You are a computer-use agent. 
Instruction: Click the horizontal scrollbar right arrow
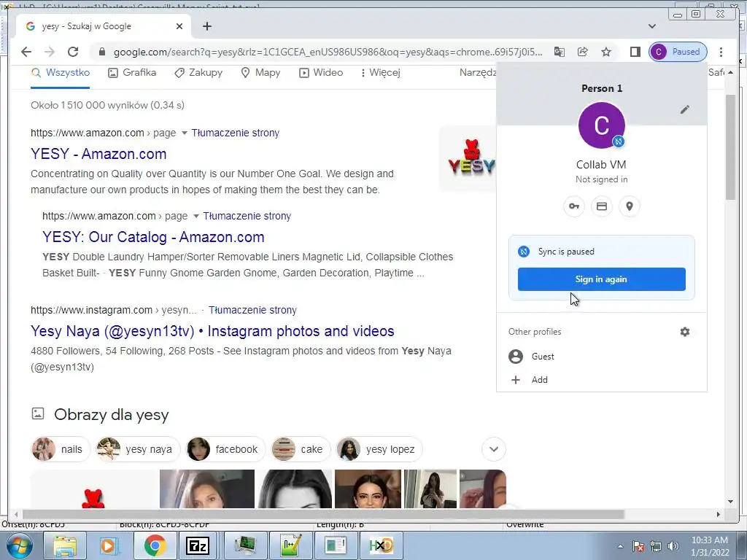pos(719,514)
